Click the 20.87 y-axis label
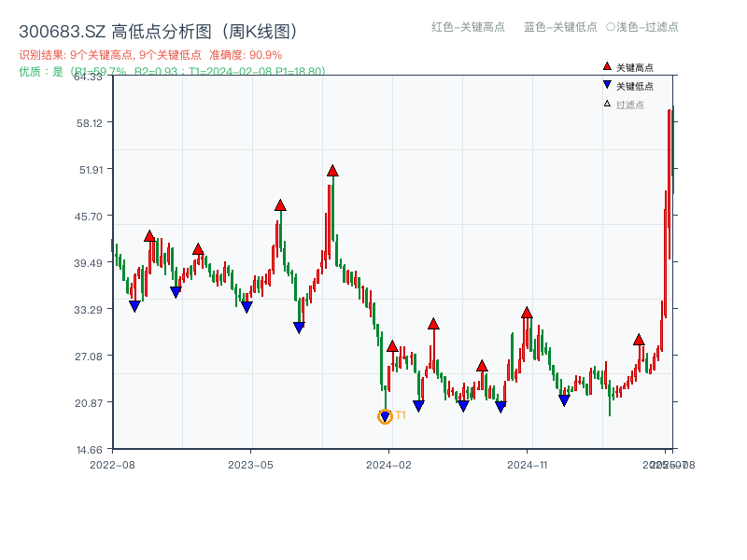This screenshot has height=560, width=747. (89, 403)
